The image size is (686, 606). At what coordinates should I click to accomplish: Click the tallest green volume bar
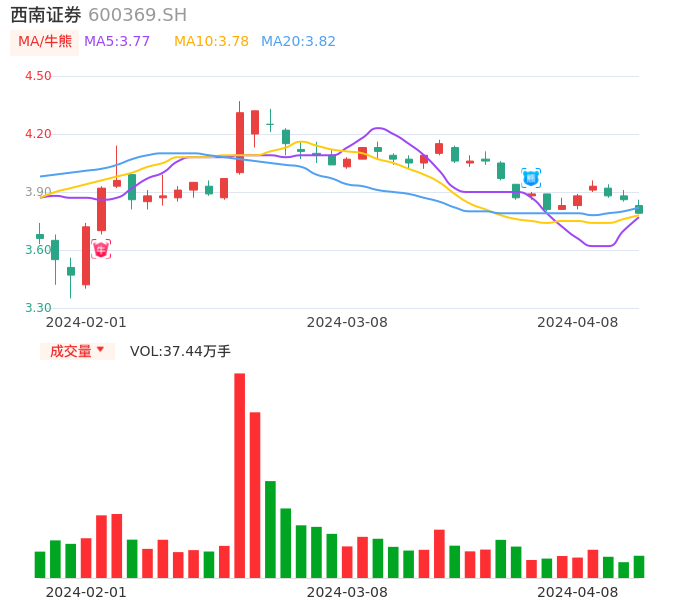pyautogui.click(x=270, y=529)
